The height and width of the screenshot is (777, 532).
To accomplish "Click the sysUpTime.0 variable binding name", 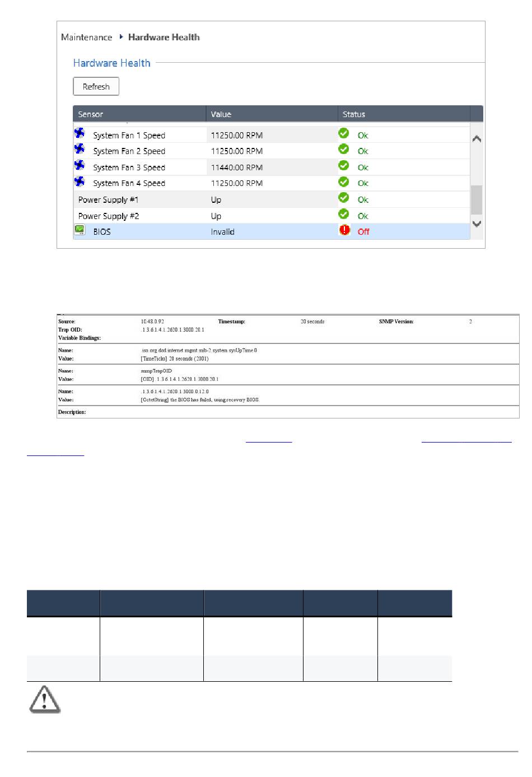I will pos(199,351).
